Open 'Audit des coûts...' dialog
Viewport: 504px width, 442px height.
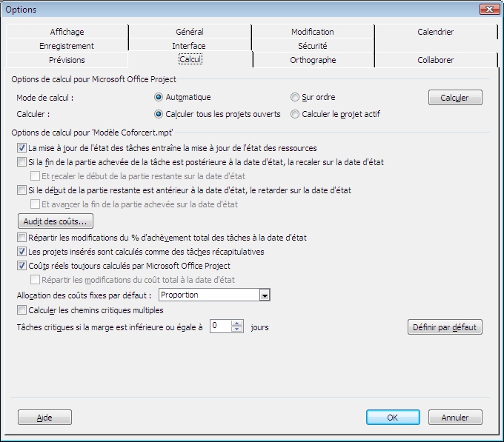tap(56, 221)
